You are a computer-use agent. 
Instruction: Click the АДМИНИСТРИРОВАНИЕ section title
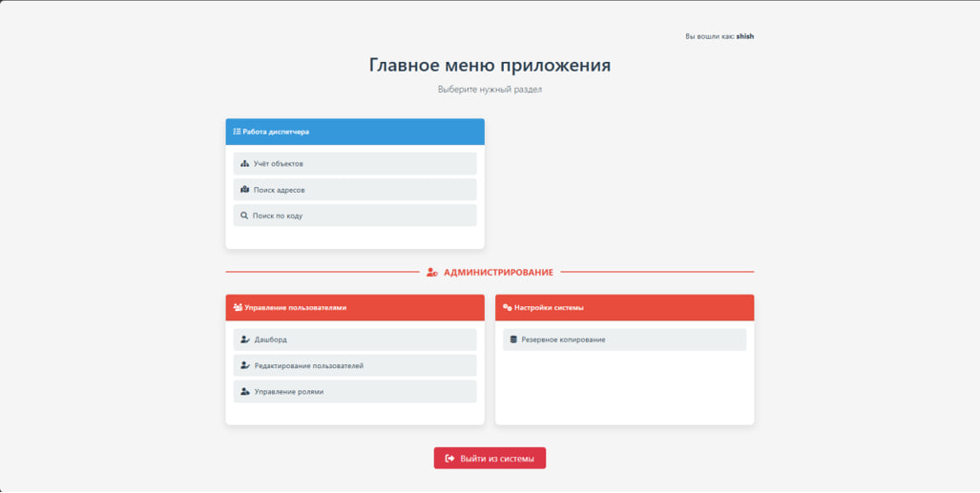click(x=499, y=273)
